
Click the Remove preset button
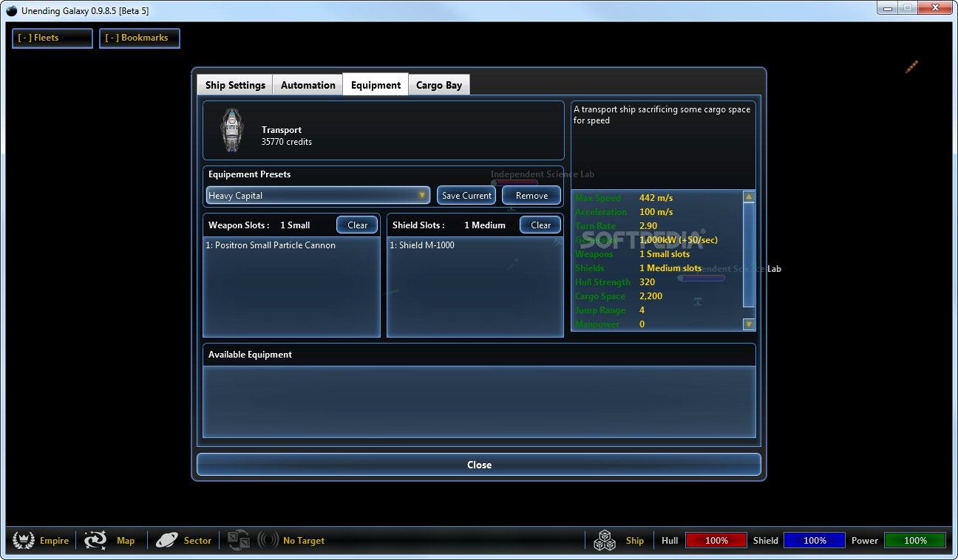coord(531,195)
